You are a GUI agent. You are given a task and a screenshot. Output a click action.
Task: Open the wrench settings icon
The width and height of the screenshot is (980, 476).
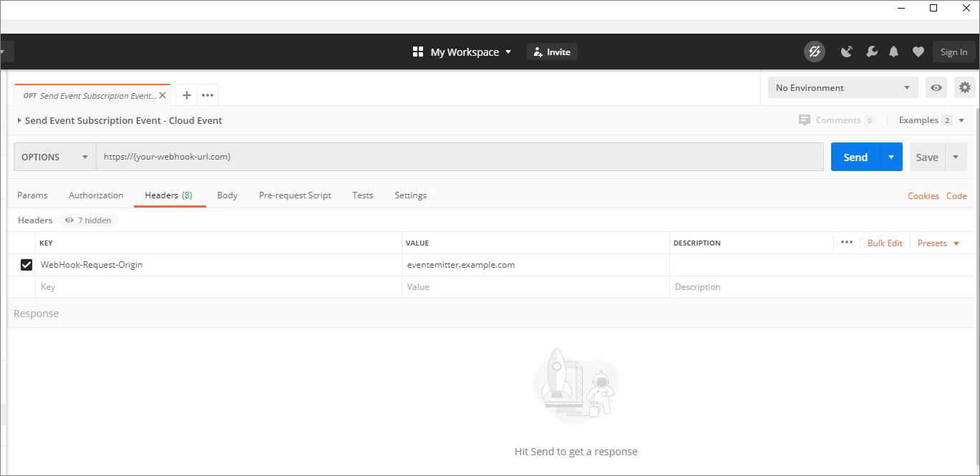point(871,52)
